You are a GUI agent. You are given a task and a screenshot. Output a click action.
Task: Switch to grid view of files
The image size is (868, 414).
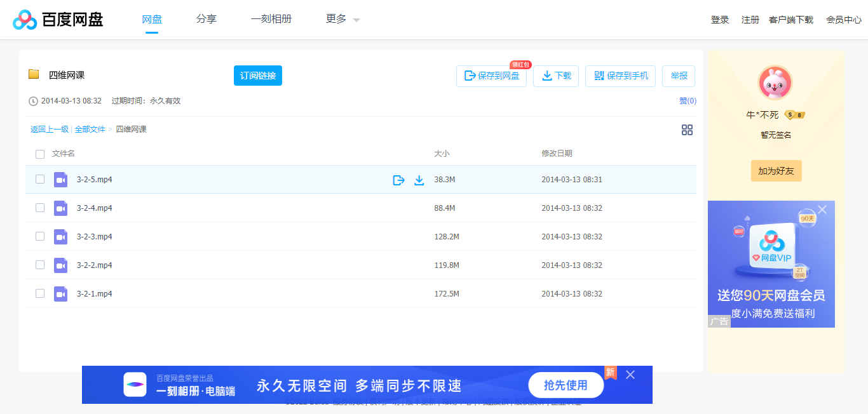coord(687,130)
